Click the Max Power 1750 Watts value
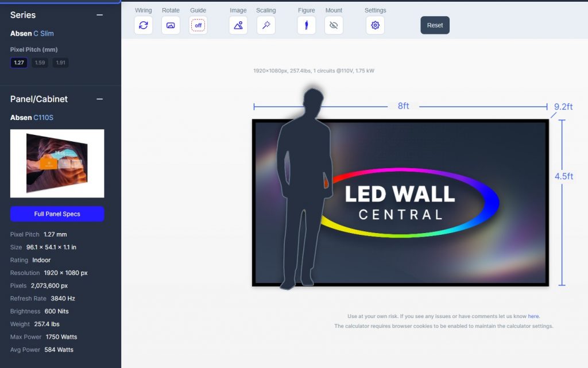The height and width of the screenshot is (368, 588). [x=61, y=337]
